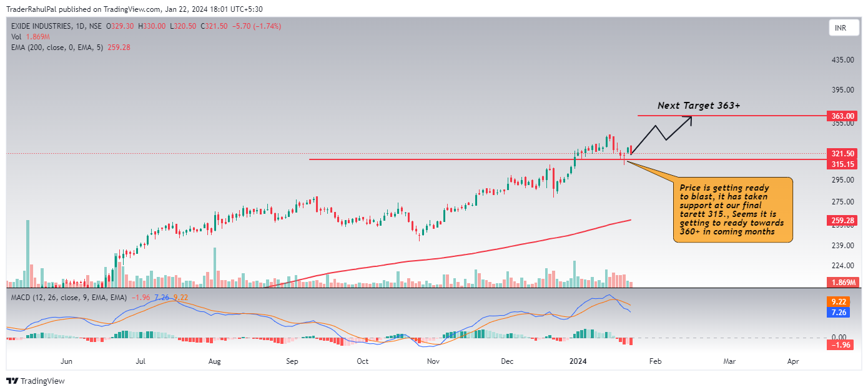Click the Mar label on the time axis

(729, 361)
